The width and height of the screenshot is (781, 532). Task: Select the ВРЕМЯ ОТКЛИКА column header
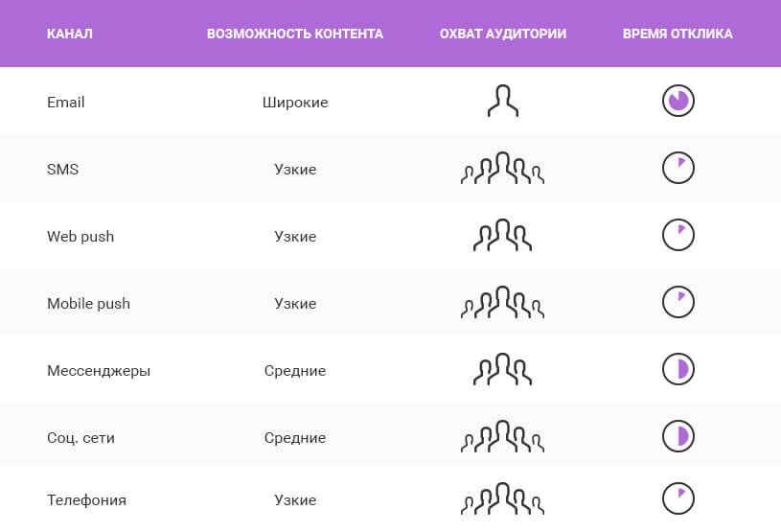tap(678, 34)
